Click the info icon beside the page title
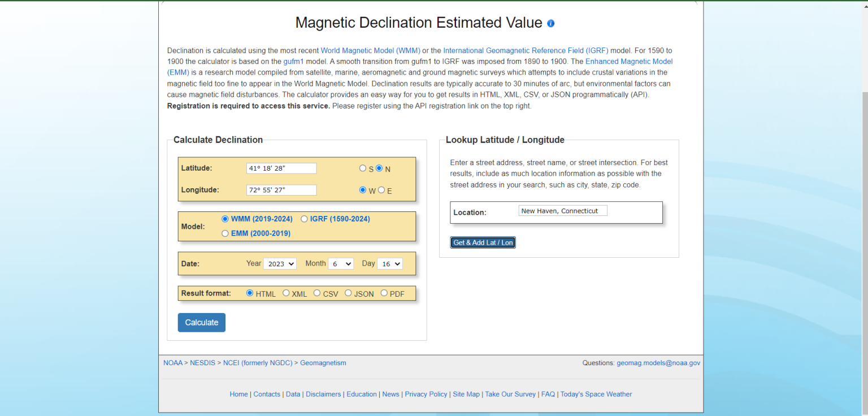 click(x=550, y=23)
